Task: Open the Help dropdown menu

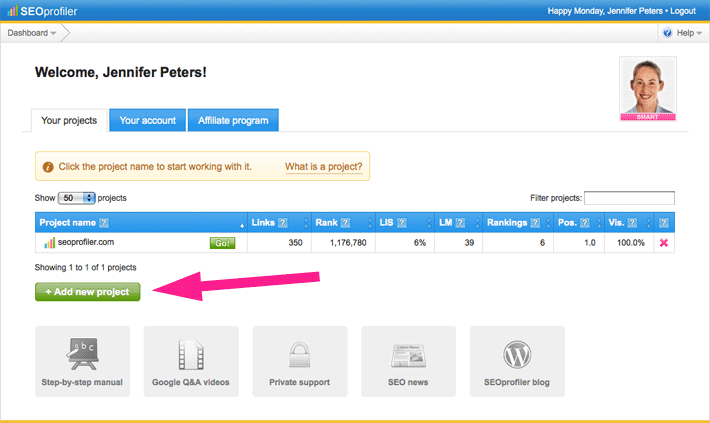Action: pos(683,33)
